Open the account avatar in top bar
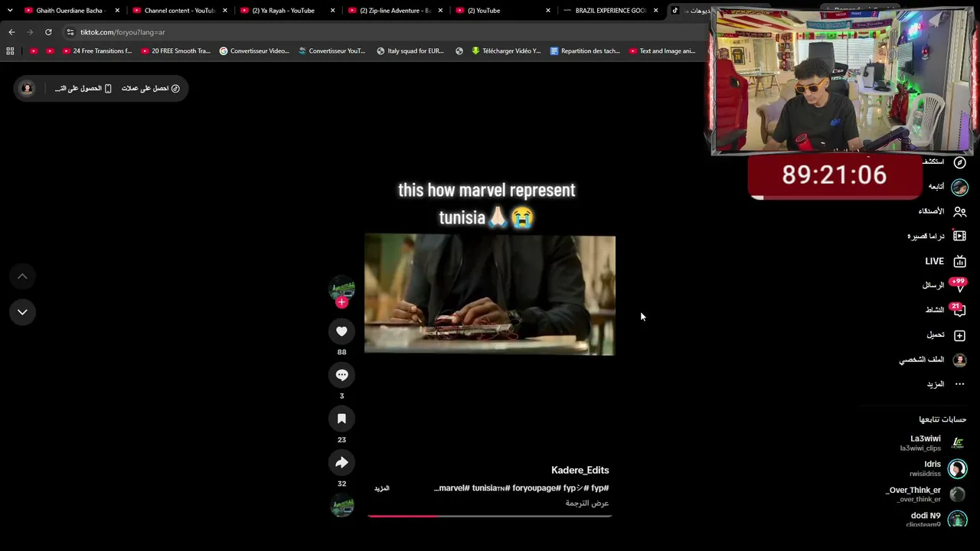 point(27,89)
